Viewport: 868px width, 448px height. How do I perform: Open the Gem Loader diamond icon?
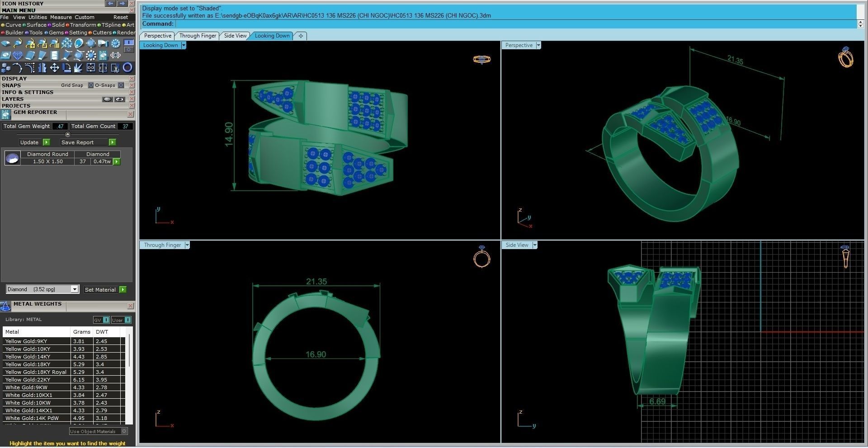pos(5,43)
